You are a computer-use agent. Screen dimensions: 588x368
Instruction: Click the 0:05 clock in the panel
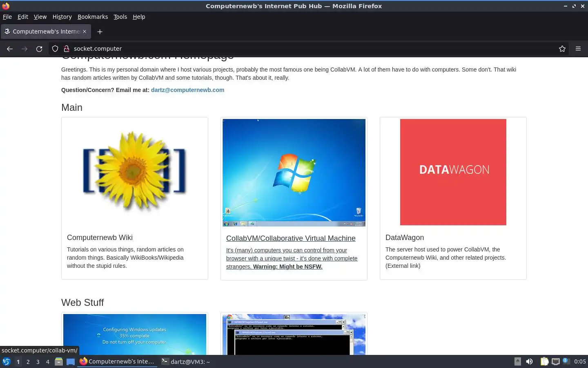pos(580,361)
